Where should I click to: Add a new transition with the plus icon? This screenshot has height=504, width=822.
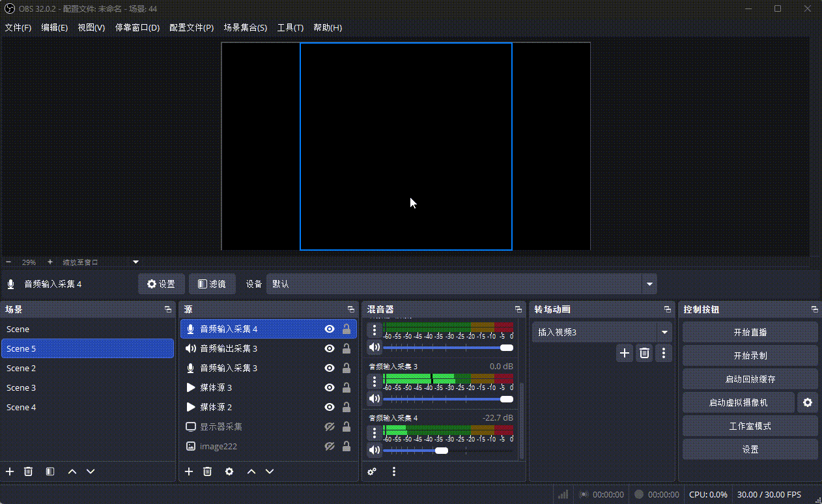pyautogui.click(x=624, y=352)
